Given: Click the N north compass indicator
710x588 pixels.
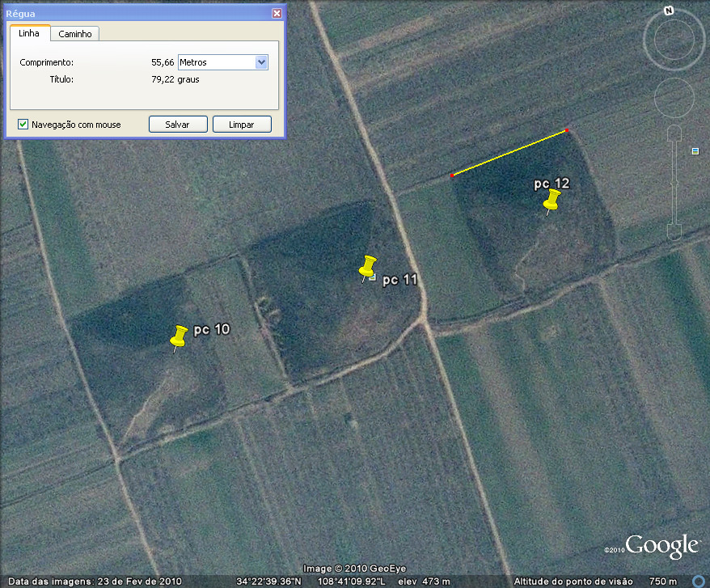Looking at the screenshot, I should coord(669,11).
